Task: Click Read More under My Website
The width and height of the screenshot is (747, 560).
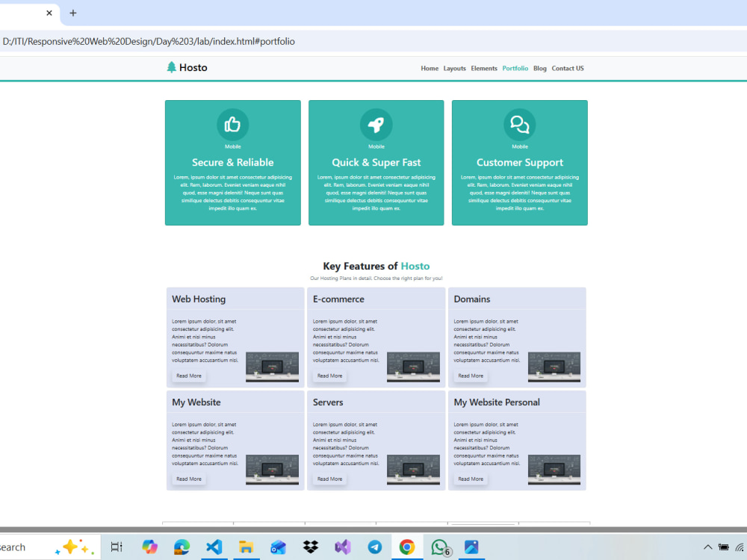Action: [189, 479]
